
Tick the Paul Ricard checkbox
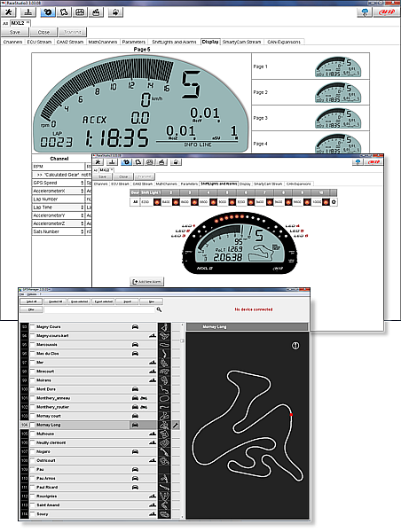pos(33,487)
